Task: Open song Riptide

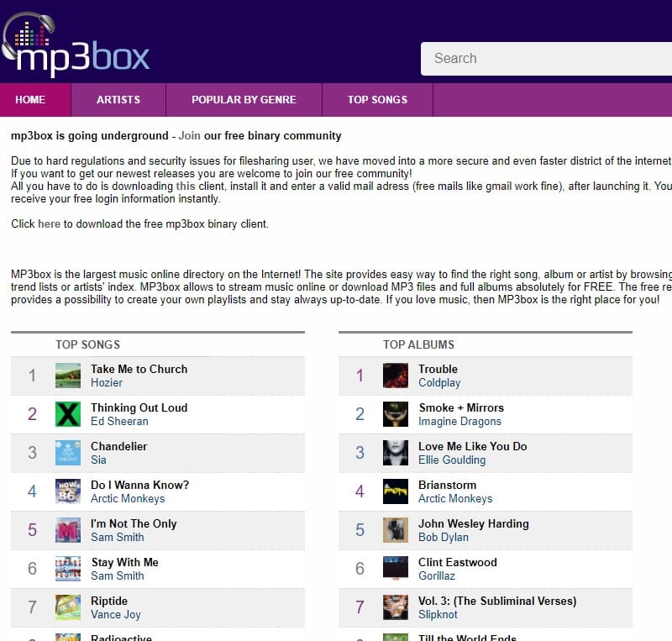Action: (109, 601)
